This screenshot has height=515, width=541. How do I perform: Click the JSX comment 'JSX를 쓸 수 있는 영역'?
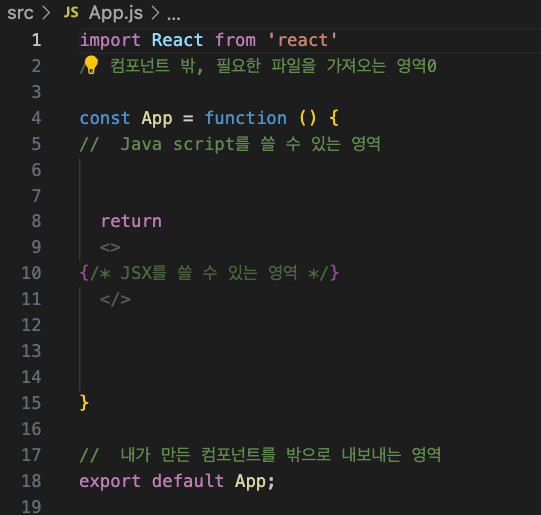pos(209,273)
